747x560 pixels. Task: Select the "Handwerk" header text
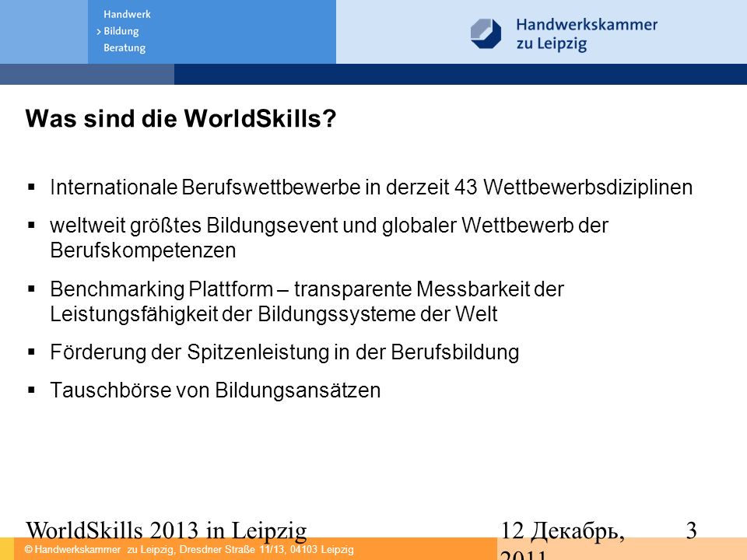click(x=127, y=14)
